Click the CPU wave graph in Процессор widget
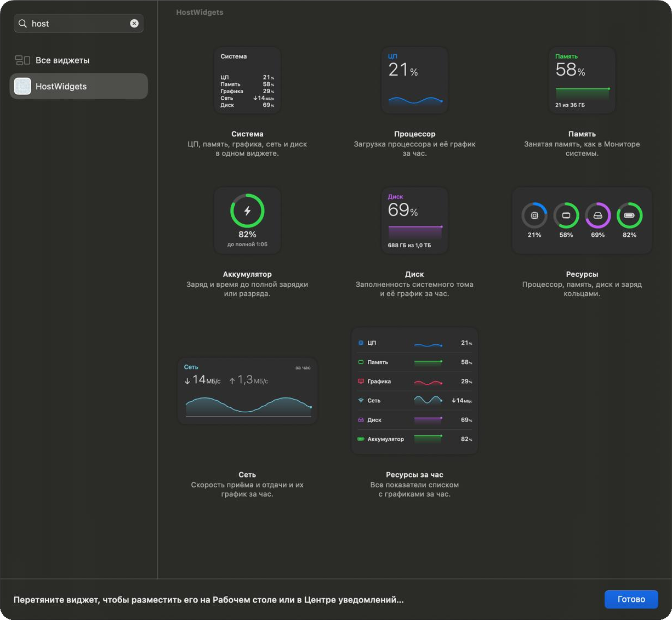This screenshot has width=672, height=620. coord(415,100)
